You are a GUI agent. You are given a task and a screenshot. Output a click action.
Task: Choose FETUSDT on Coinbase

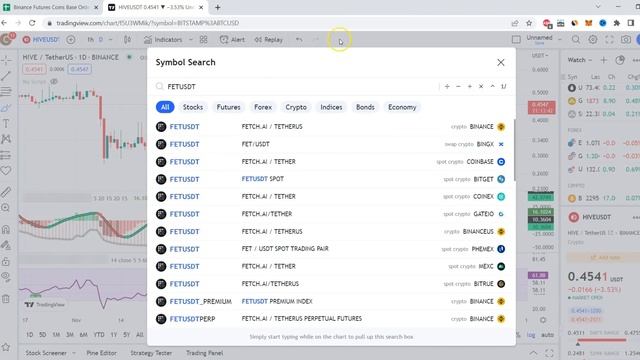click(331, 162)
